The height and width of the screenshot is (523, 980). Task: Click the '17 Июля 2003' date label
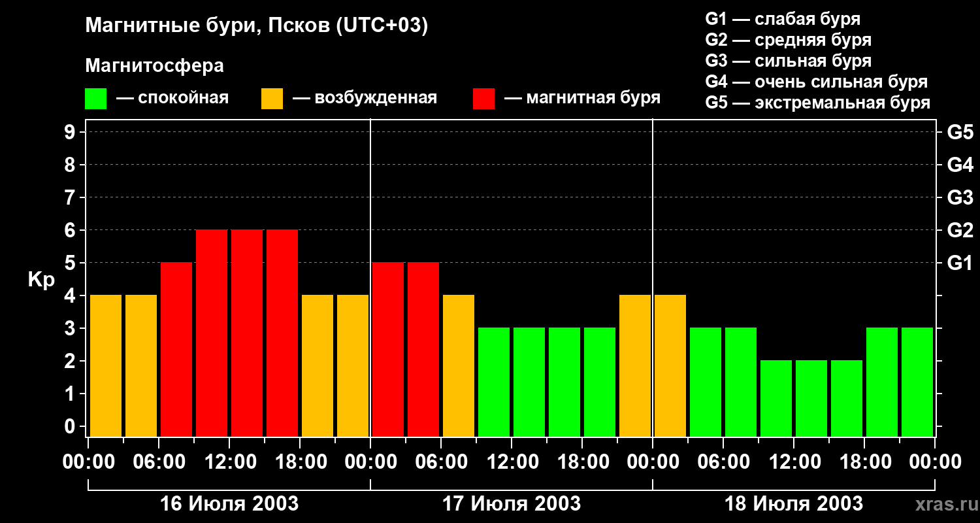coord(512,504)
